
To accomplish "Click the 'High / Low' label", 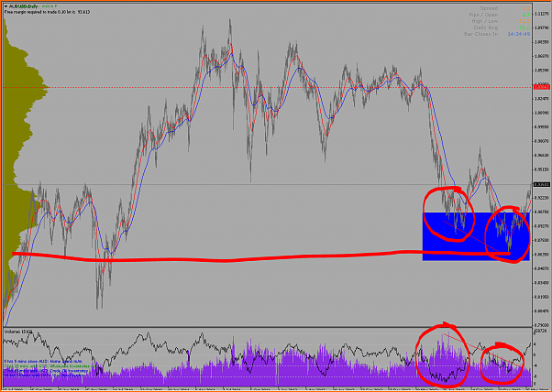I will tap(485, 21).
